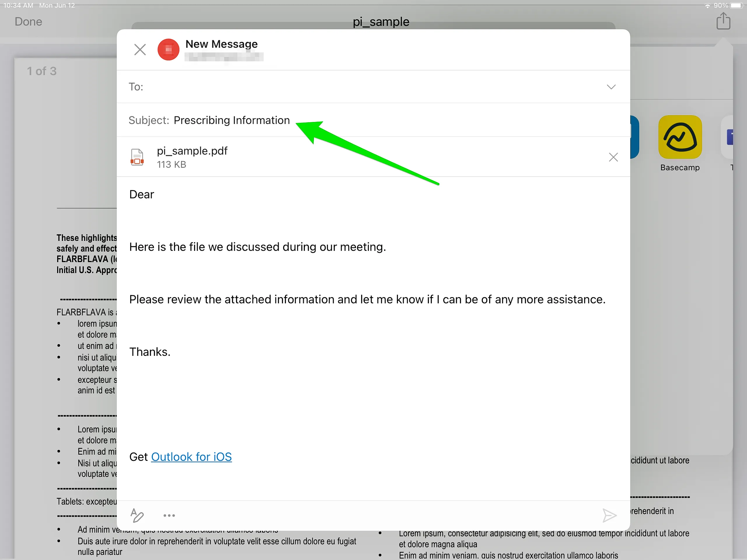The width and height of the screenshot is (747, 560).
Task: Open text formatting pen tool
Action: point(137,515)
